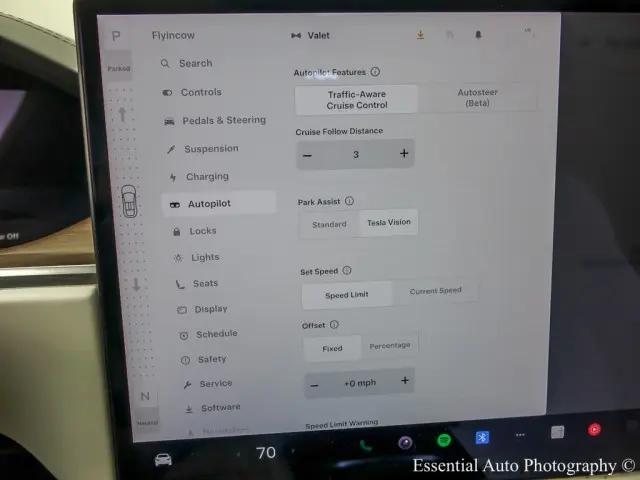Open the Seats settings

197,283
